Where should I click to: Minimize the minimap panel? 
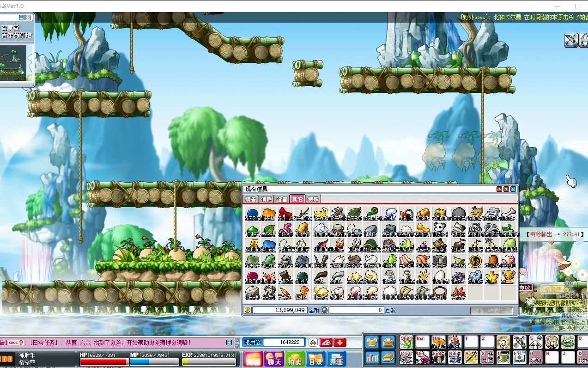point(22,17)
